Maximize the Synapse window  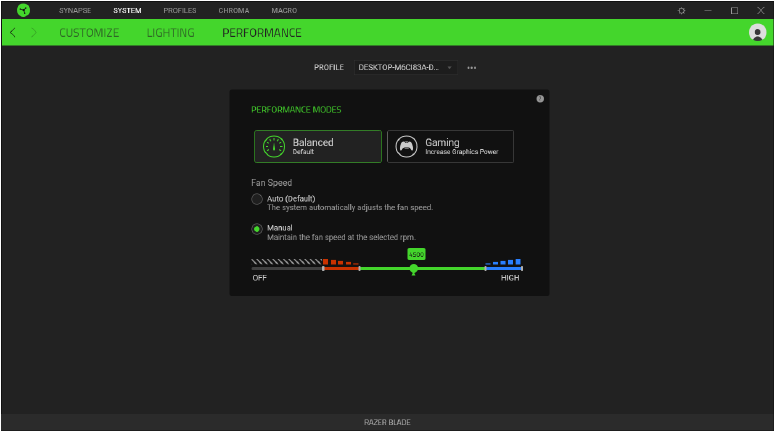pyautogui.click(x=735, y=10)
